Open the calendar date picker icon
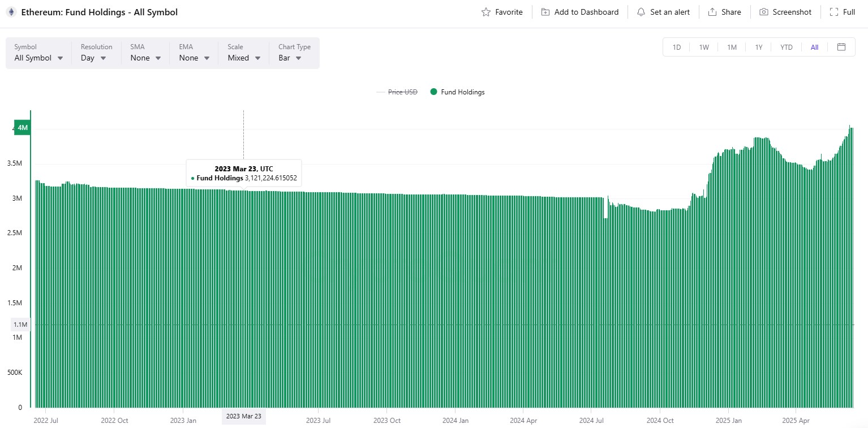 pos(841,47)
